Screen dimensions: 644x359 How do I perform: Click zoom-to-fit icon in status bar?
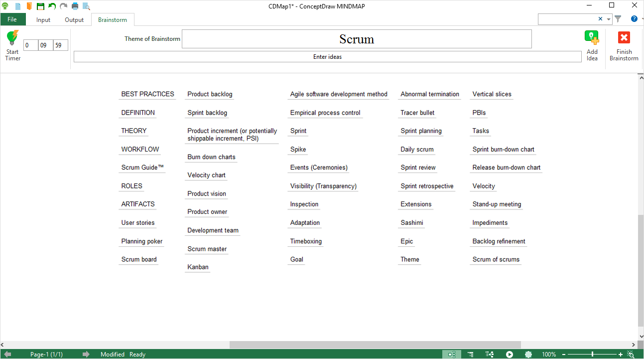tap(631, 355)
